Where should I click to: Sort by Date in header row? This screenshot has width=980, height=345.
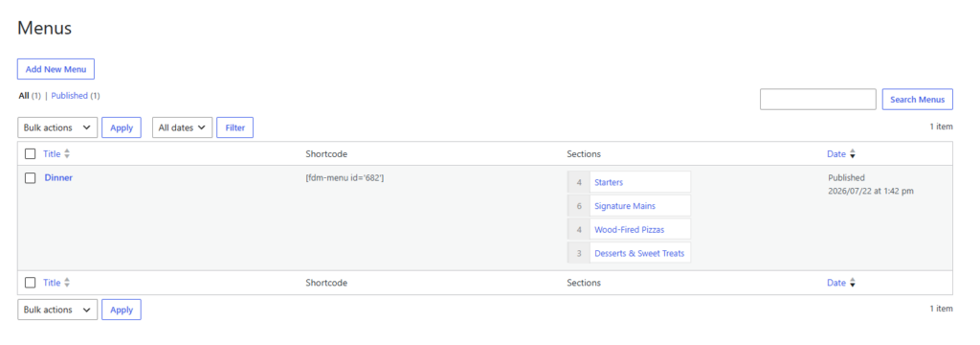(x=836, y=154)
